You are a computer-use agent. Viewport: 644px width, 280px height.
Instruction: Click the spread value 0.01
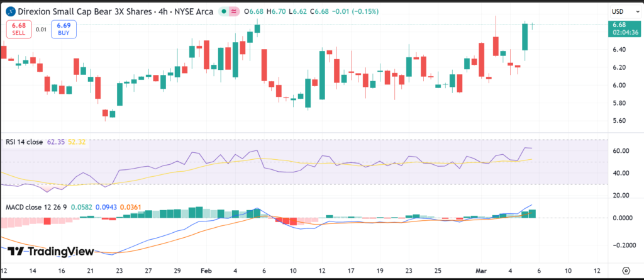pyautogui.click(x=40, y=30)
